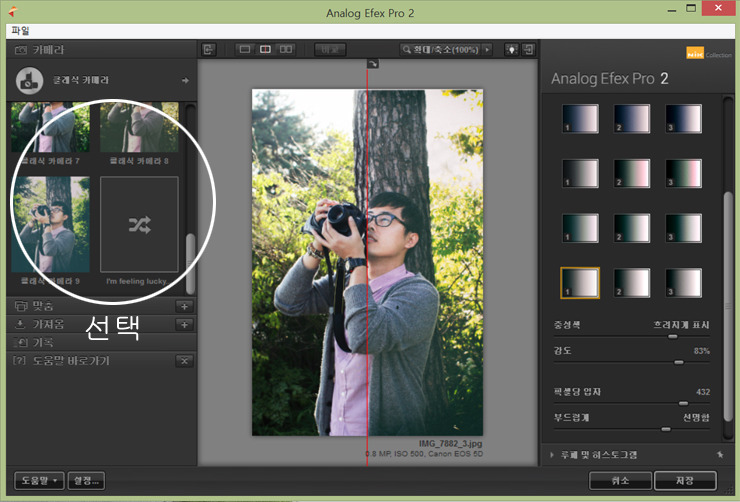
Task: Click the highlighted swatch with orange border
Action: pyautogui.click(x=580, y=283)
